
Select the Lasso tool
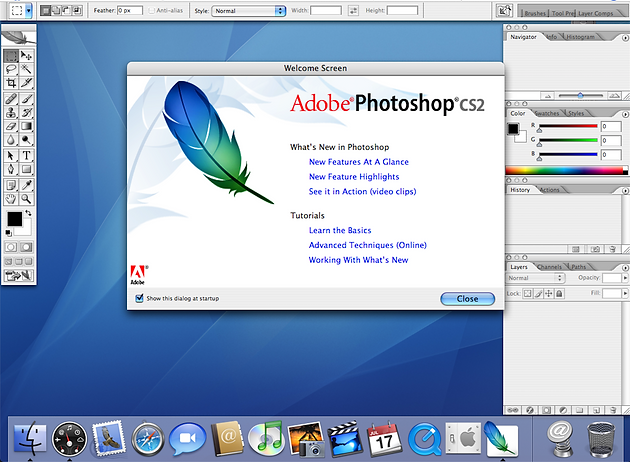pos(11,69)
